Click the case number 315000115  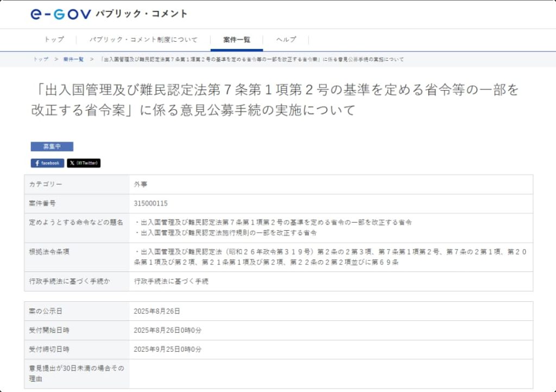150,204
